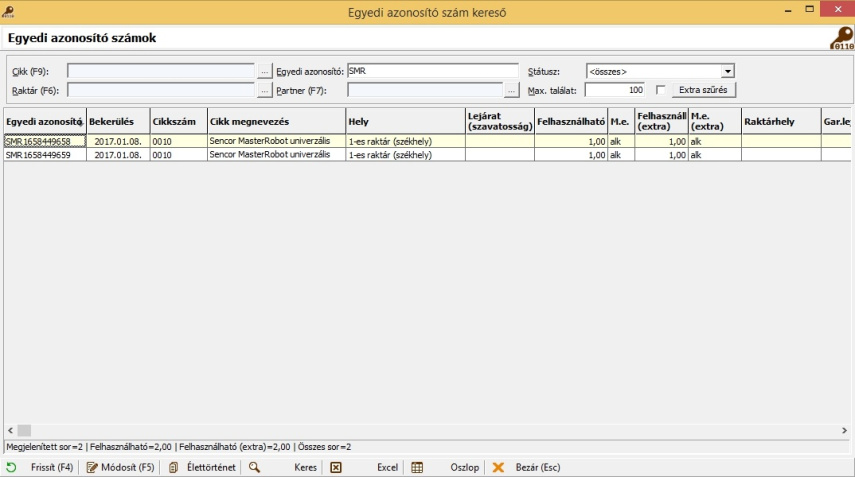Click the orange Bezár (Esc) X icon

click(498, 467)
